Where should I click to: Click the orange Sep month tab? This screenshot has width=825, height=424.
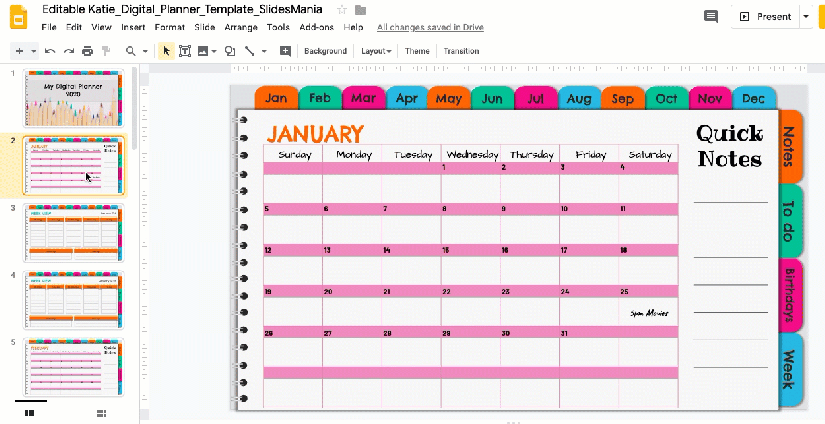622,98
